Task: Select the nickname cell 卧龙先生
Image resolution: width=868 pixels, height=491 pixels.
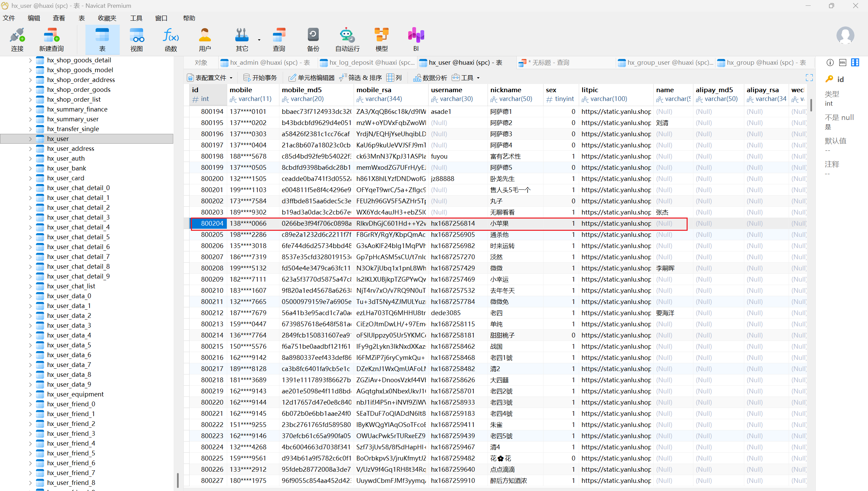Action: (x=502, y=179)
